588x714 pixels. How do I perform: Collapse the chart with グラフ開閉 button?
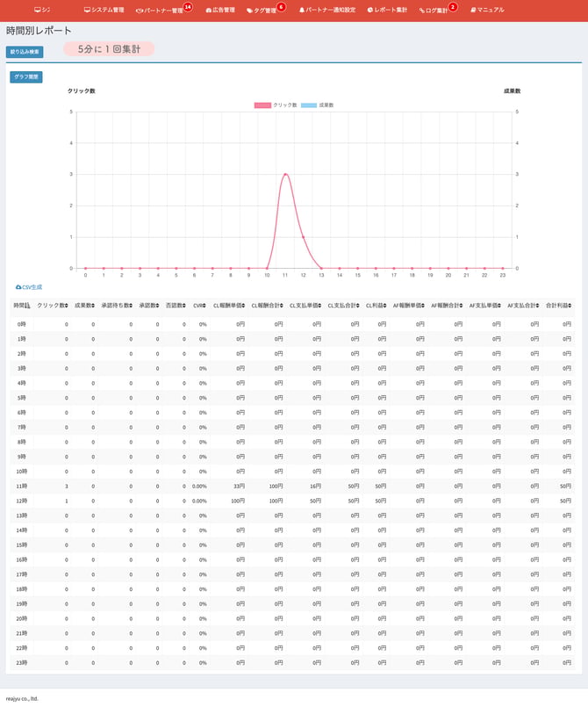pos(25,76)
